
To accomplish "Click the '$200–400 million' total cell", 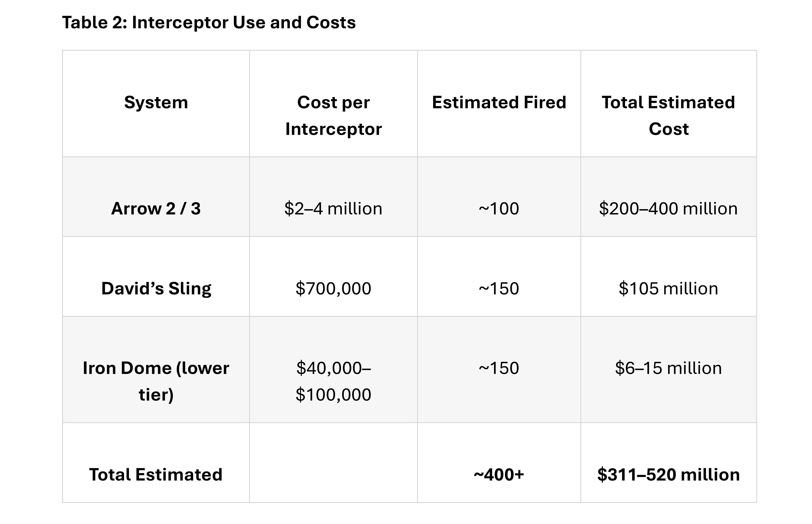I will 668,208.
